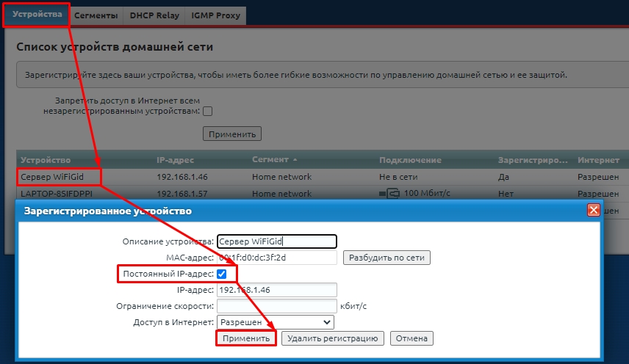Sort table by IP-адрес column header

point(175,160)
